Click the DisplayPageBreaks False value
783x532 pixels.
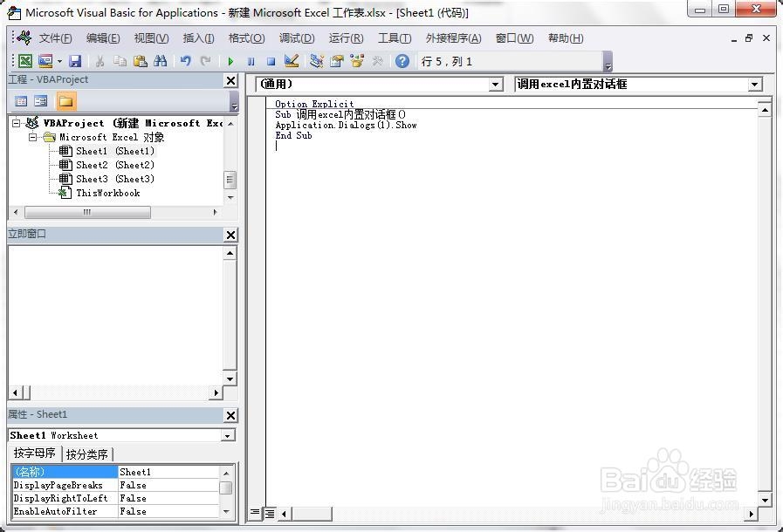click(x=168, y=485)
